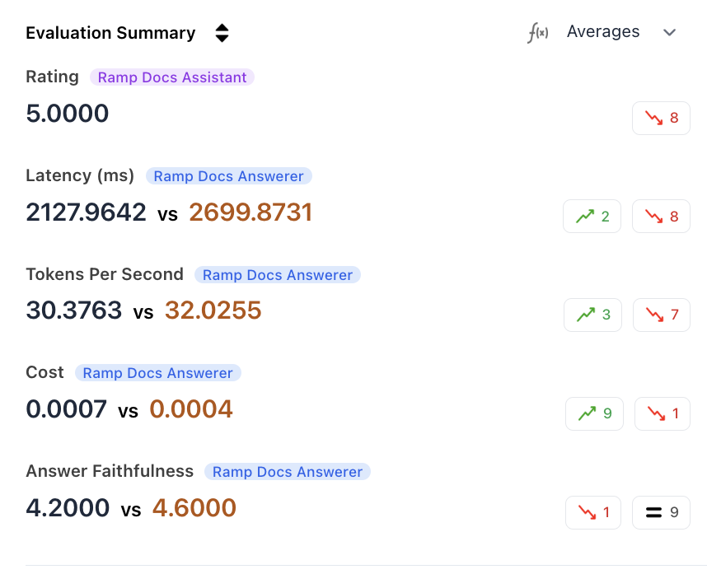
Task: Click Ramp Docs Answerer tag beside Answer Faithfulness
Action: point(288,472)
